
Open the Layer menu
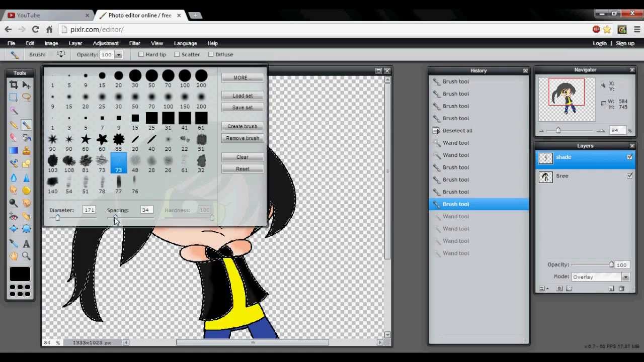pyautogui.click(x=75, y=43)
